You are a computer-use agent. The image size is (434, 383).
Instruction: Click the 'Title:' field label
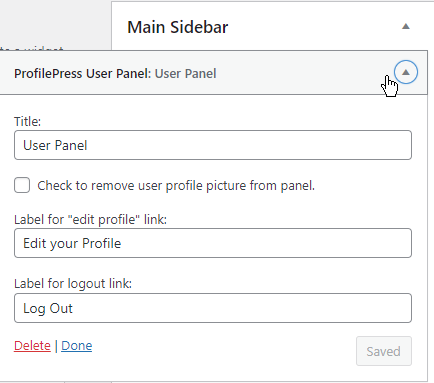point(27,121)
